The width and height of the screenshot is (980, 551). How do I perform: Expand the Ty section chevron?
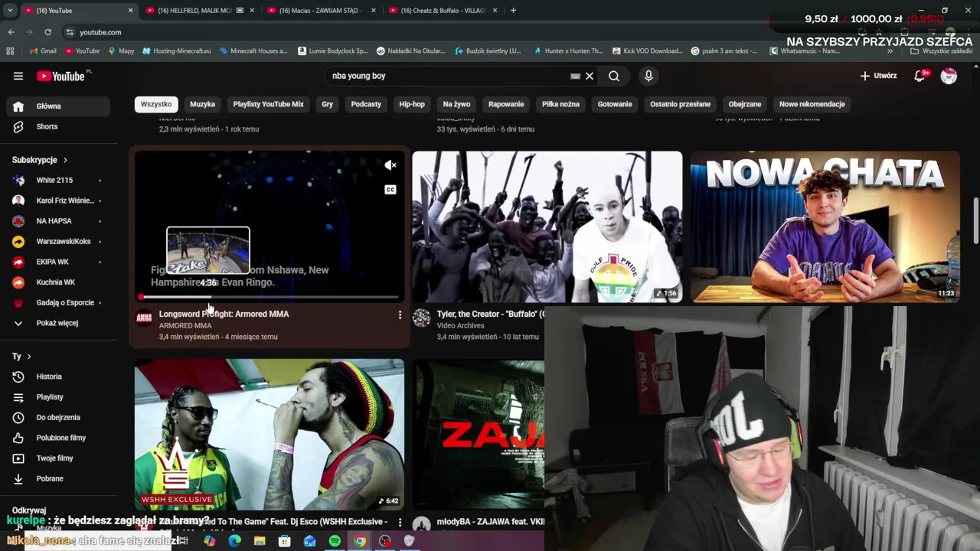pyautogui.click(x=29, y=357)
